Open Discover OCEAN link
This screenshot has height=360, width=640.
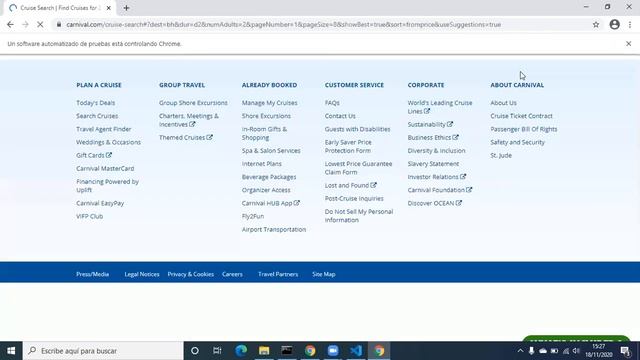435,203
